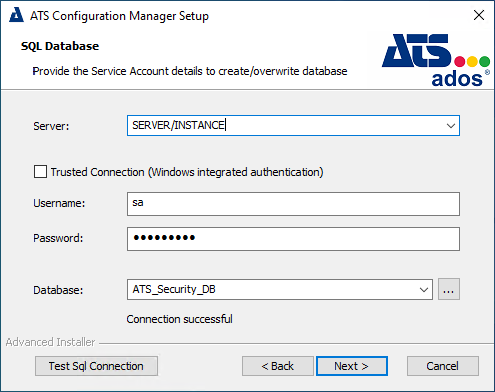The height and width of the screenshot is (392, 495).
Task: Proceed with the Next button
Action: [352, 366]
